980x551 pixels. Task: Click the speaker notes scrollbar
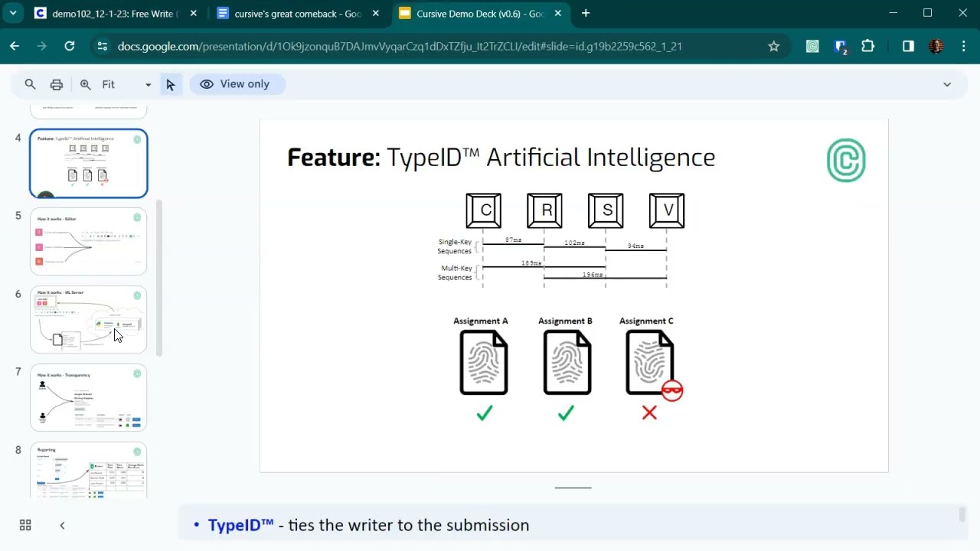pos(962,514)
